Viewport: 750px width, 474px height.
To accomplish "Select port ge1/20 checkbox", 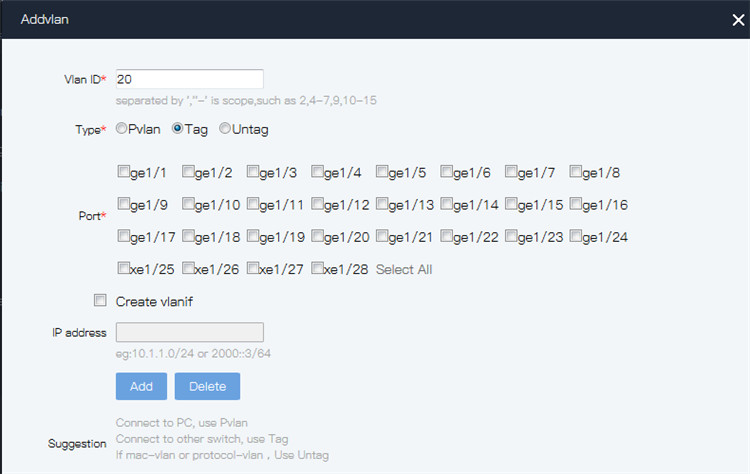I will (x=317, y=236).
